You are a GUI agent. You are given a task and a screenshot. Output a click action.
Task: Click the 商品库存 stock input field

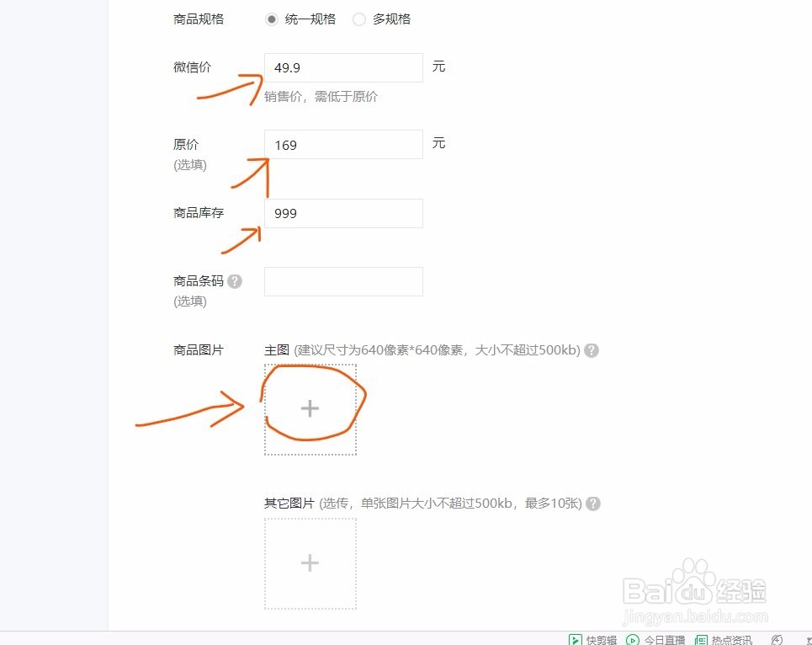pos(343,213)
